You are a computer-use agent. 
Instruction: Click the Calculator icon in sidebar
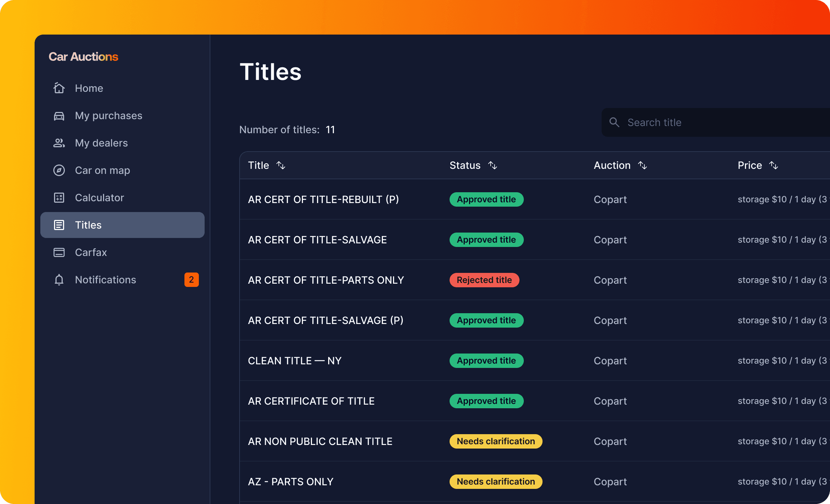pos(59,198)
